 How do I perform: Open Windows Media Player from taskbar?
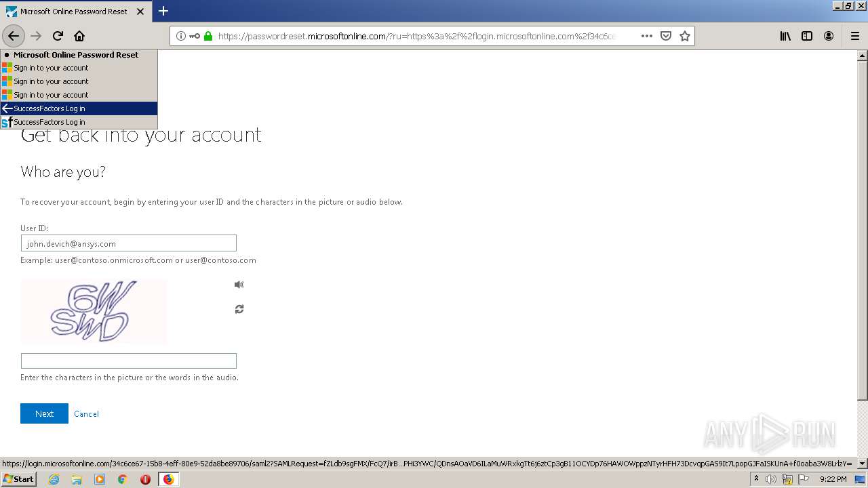[100, 479]
